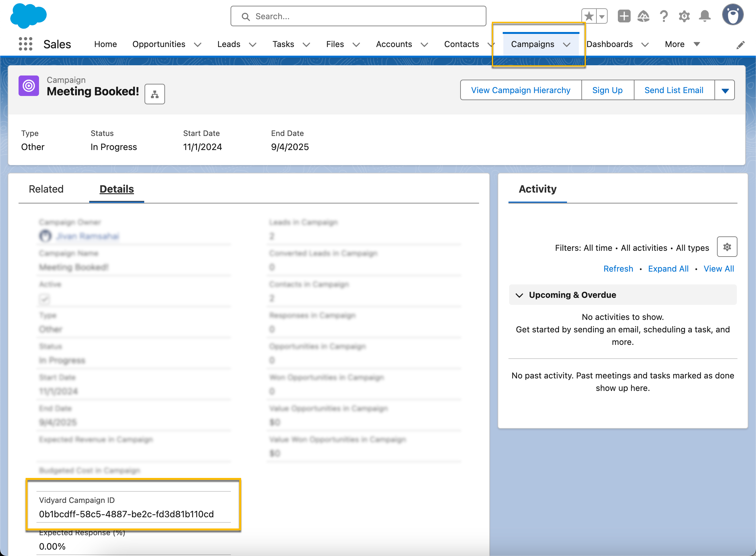Focus the global Search field
The width and height of the screenshot is (756, 556).
tap(358, 16)
